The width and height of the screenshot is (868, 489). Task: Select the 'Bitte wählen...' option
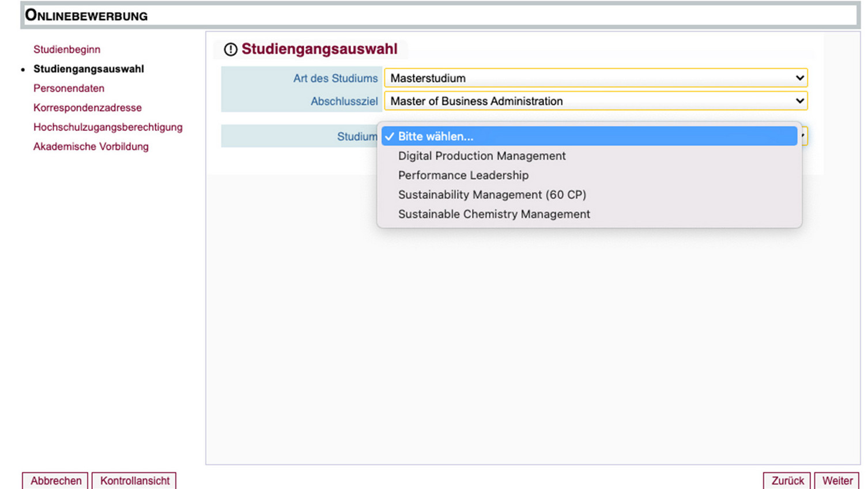[x=435, y=137]
